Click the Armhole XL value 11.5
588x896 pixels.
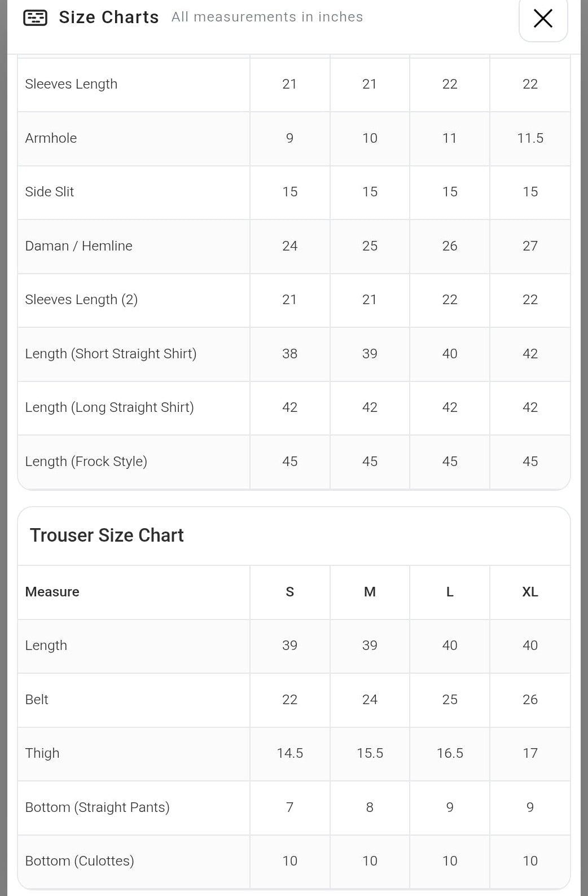click(530, 138)
